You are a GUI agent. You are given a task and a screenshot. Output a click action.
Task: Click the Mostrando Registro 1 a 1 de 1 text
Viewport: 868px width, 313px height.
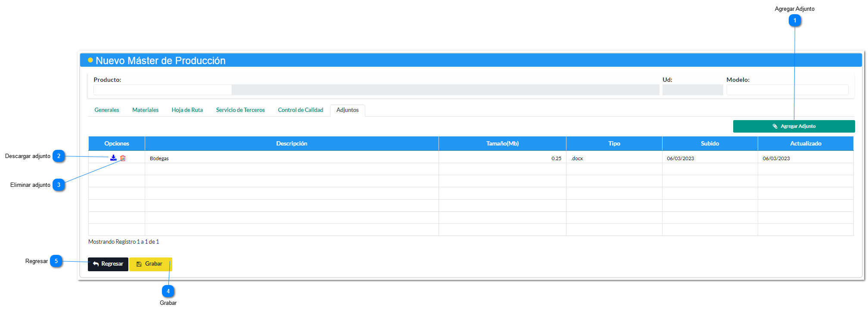pos(124,242)
